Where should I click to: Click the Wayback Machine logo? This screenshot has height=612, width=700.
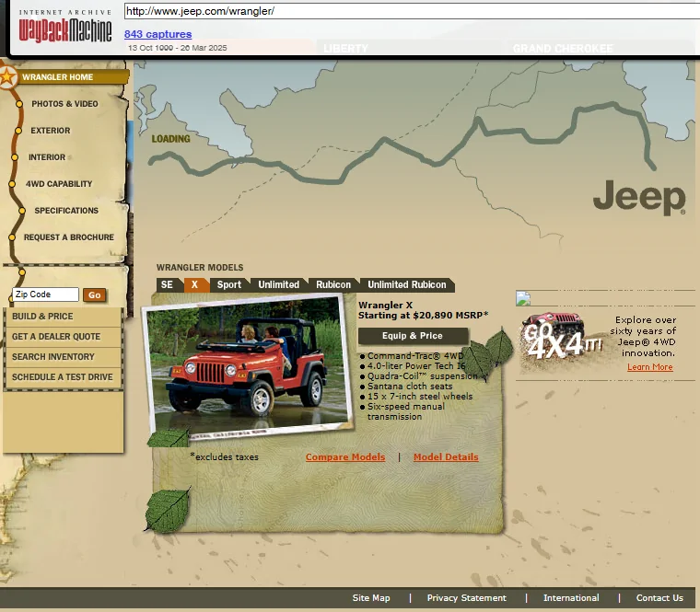pyautogui.click(x=65, y=27)
